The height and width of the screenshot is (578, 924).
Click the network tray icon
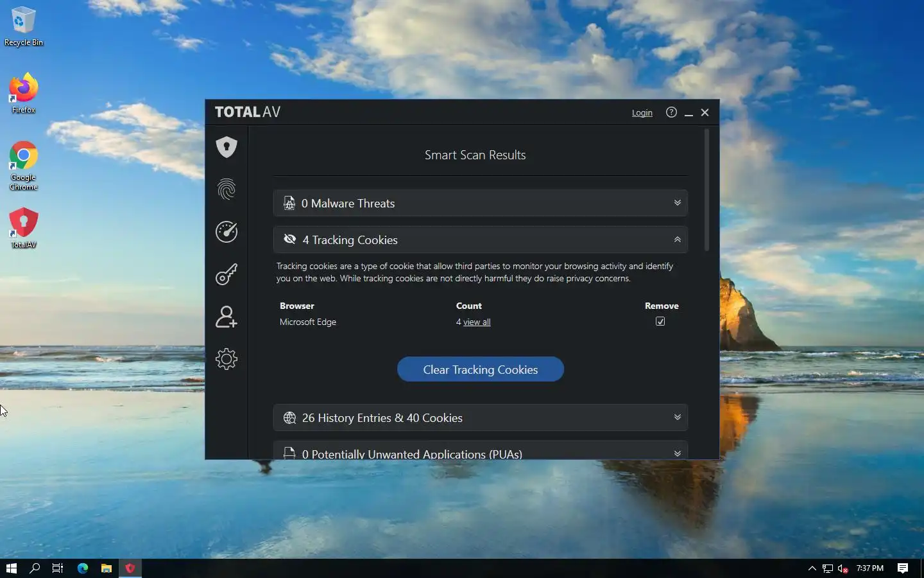tap(828, 568)
